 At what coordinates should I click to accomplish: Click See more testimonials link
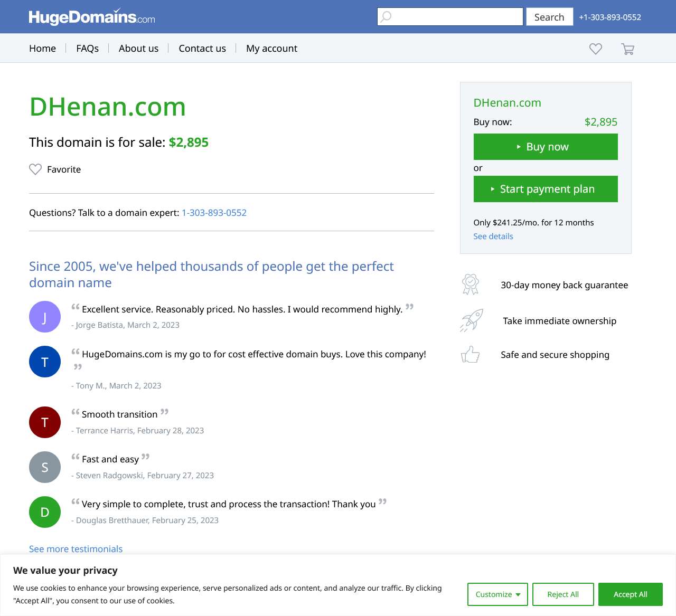[76, 549]
